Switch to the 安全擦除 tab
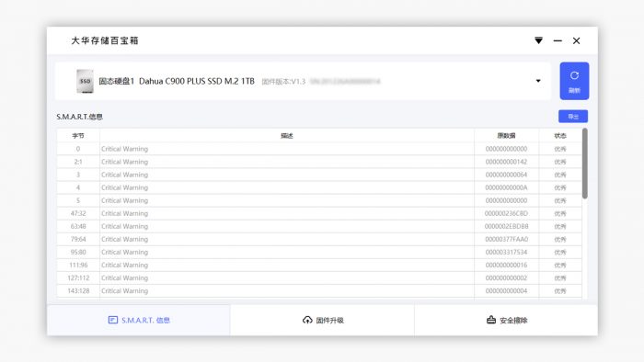 tap(506, 320)
